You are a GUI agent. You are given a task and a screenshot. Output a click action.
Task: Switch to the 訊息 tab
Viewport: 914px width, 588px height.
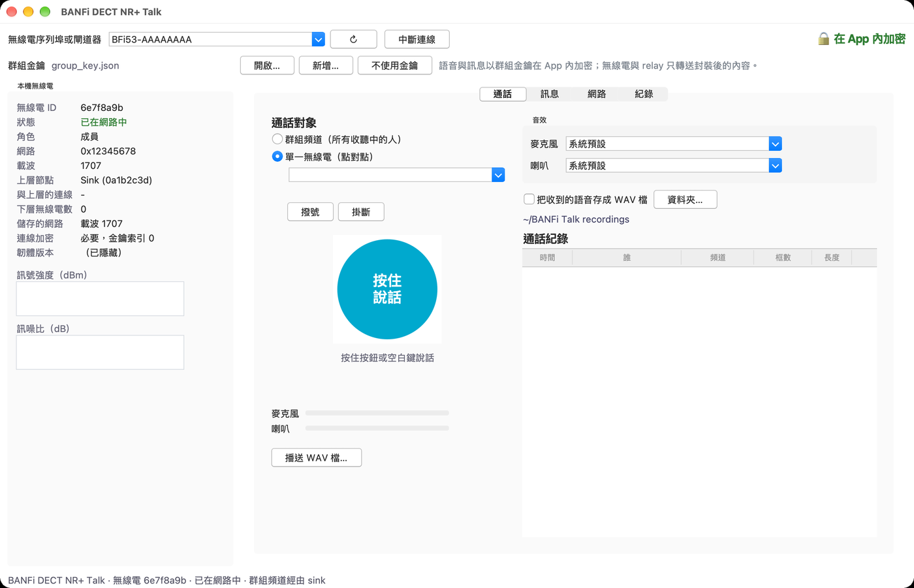[x=550, y=94]
